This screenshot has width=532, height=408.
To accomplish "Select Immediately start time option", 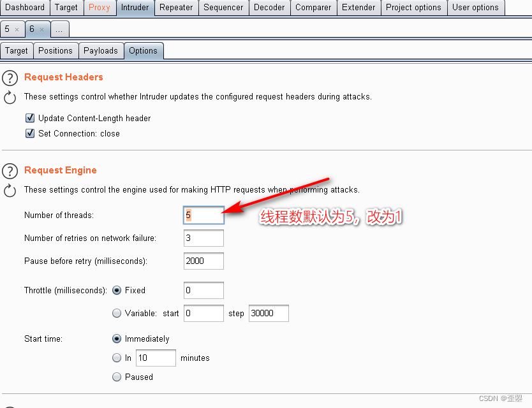I will (x=117, y=339).
